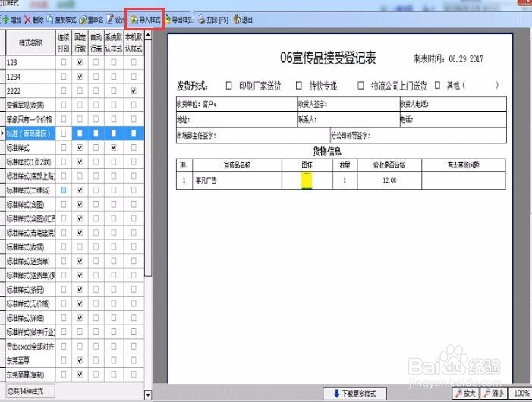
Task: Select the 标准样式(条码) style row
Action: pyautogui.click(x=30, y=290)
